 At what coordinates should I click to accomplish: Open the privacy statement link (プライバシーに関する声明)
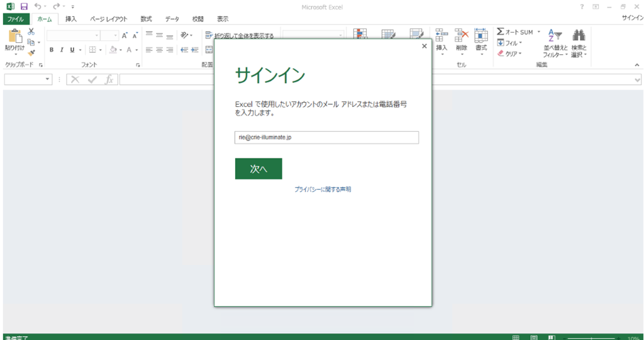point(323,190)
